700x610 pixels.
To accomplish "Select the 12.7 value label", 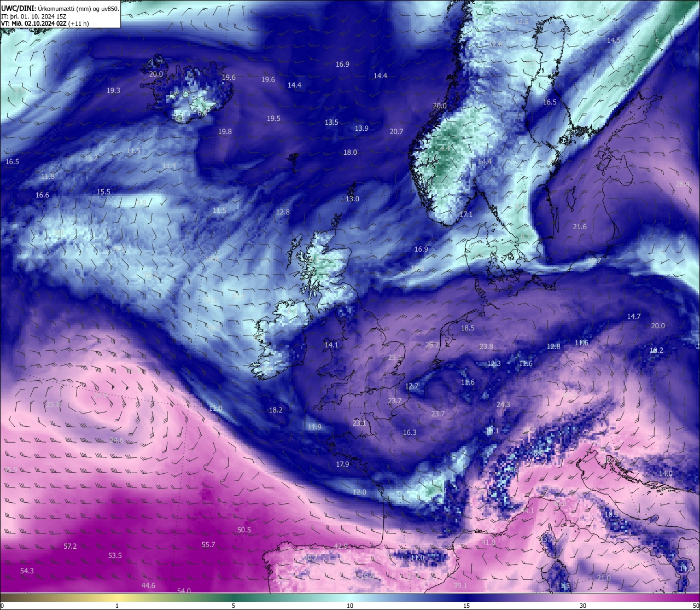I will click(x=412, y=386).
